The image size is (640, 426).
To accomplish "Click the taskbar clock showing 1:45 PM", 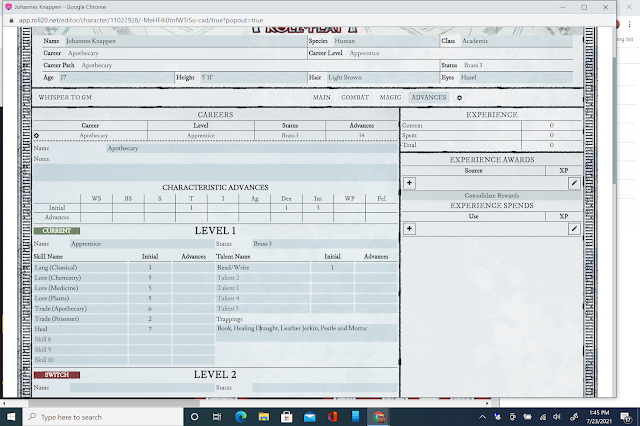I will click(x=599, y=417).
